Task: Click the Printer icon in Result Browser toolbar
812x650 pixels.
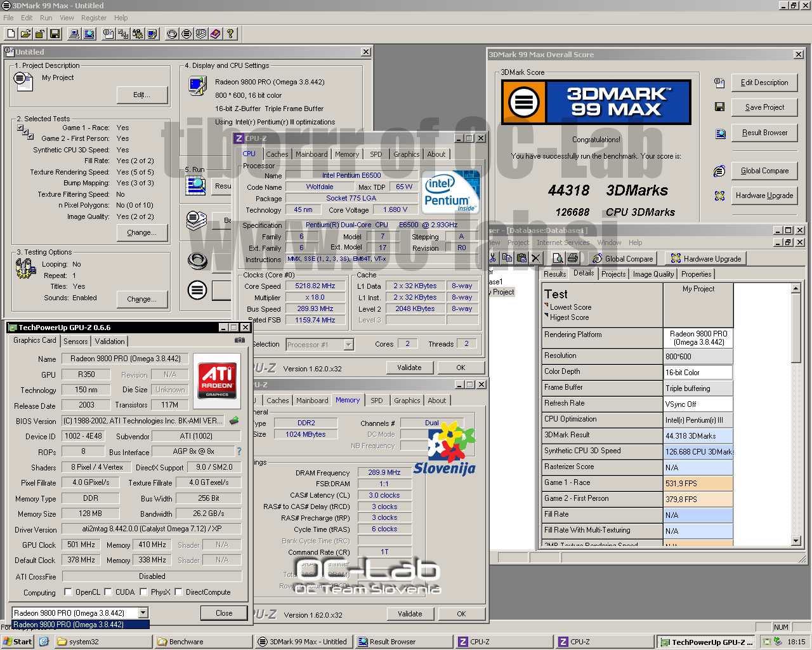Action: tap(573, 258)
